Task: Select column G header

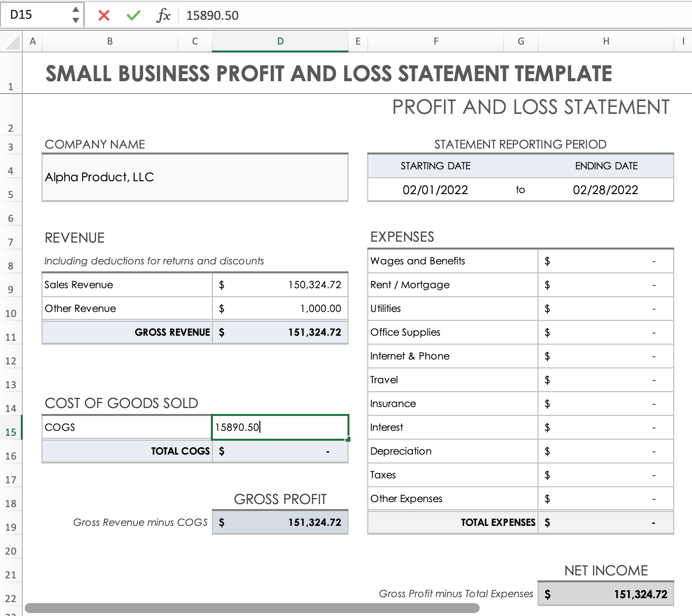Action: tap(521, 42)
